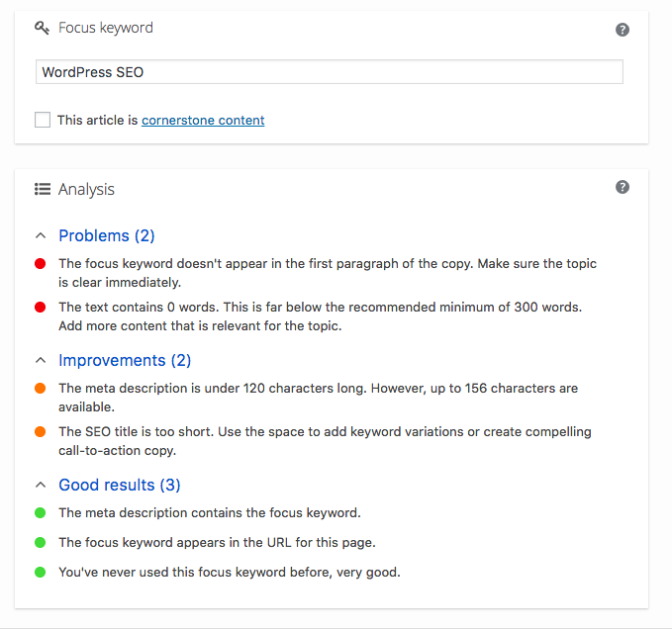
Task: Click the 'Analysis' section title
Action: (86, 189)
